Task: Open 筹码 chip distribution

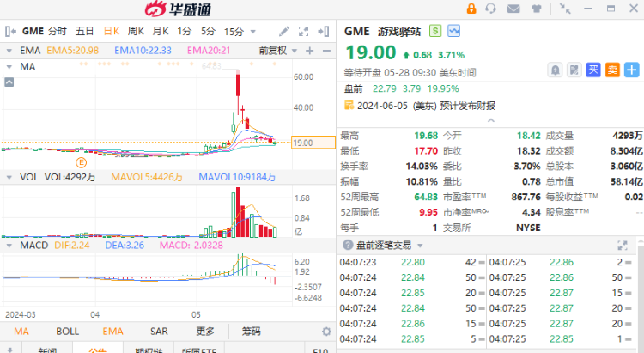Action: pos(251,332)
